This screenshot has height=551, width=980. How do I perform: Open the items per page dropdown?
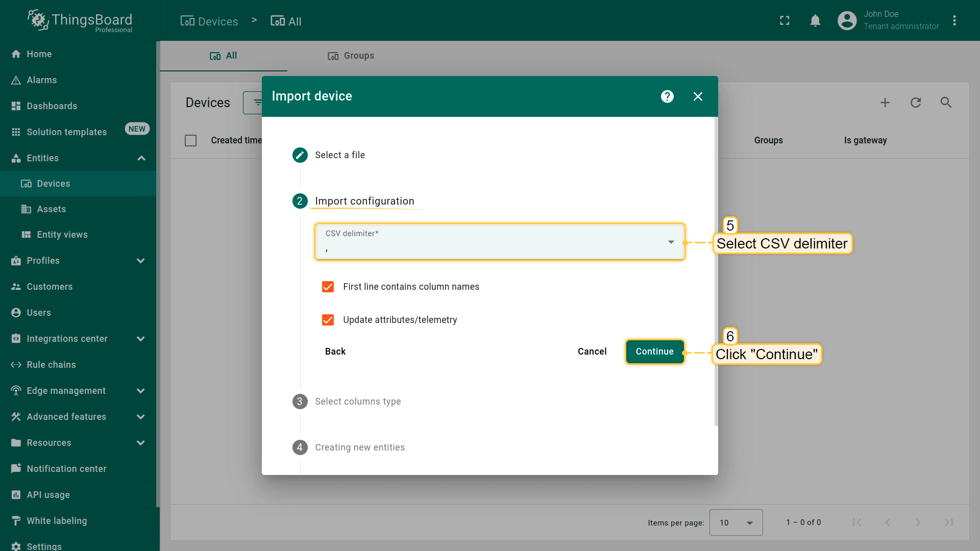point(736,522)
